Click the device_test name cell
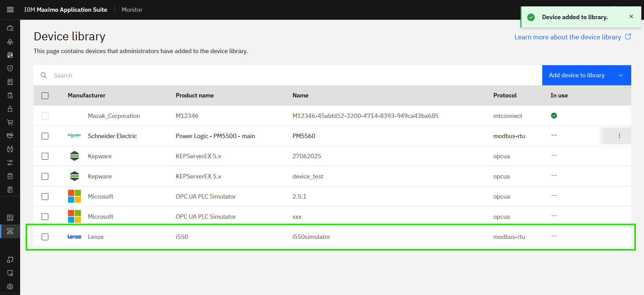This screenshot has width=644, height=295. [308, 176]
